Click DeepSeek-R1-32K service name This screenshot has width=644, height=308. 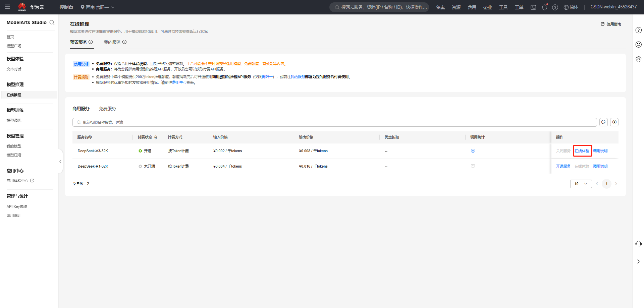[93, 166]
